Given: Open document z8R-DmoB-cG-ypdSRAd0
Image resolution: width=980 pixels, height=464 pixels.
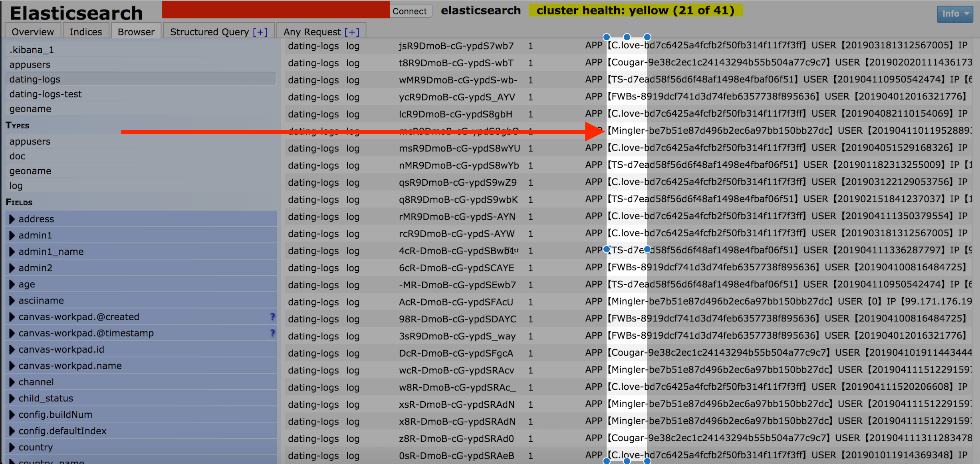Looking at the screenshot, I should tap(456, 438).
